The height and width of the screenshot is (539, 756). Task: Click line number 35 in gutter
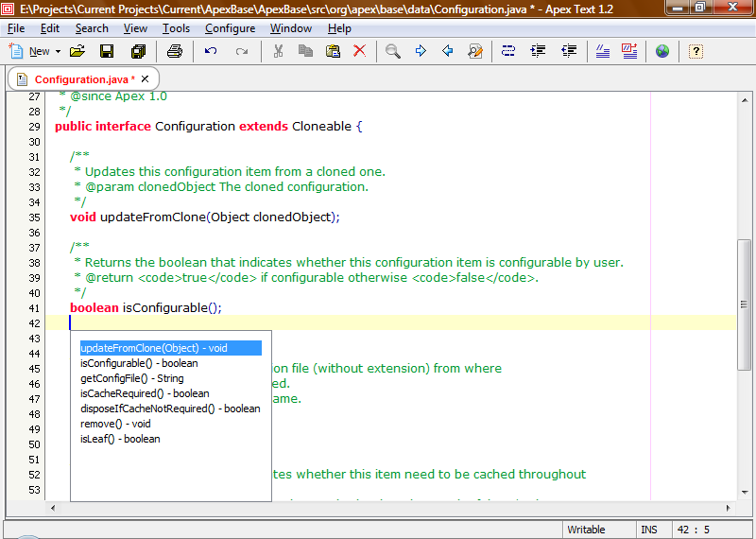pos(34,217)
